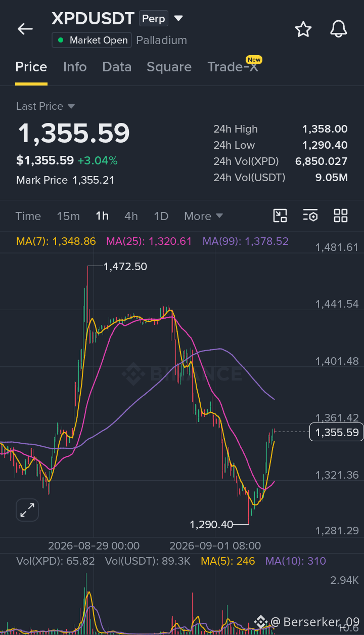
Task: Expand the XPDUSDT Perp pair selector arrow
Action: click(x=178, y=19)
